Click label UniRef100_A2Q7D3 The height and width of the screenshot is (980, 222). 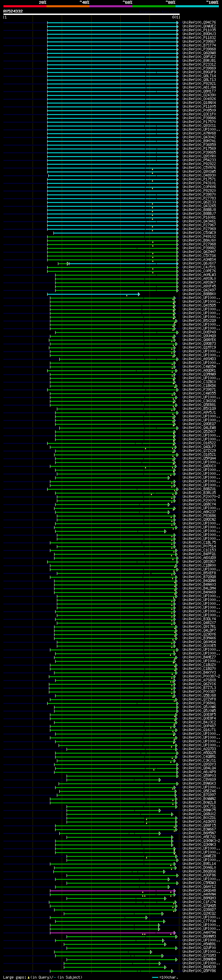point(199,749)
